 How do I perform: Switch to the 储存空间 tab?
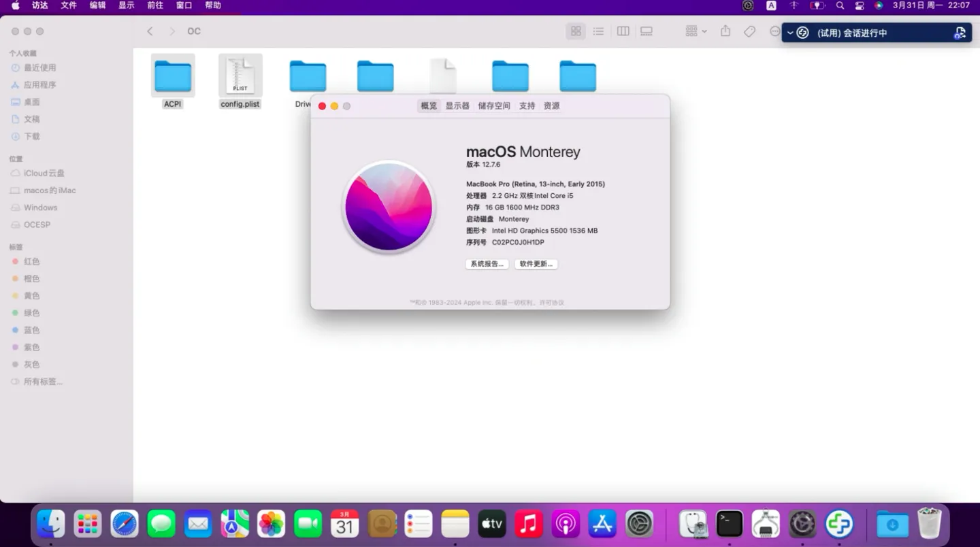pos(493,105)
